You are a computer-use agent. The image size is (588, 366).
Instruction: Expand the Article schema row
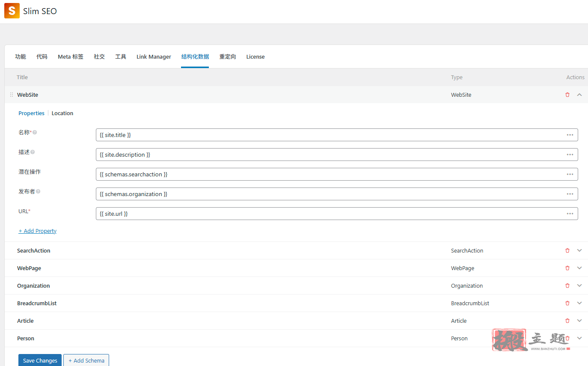(x=580, y=321)
